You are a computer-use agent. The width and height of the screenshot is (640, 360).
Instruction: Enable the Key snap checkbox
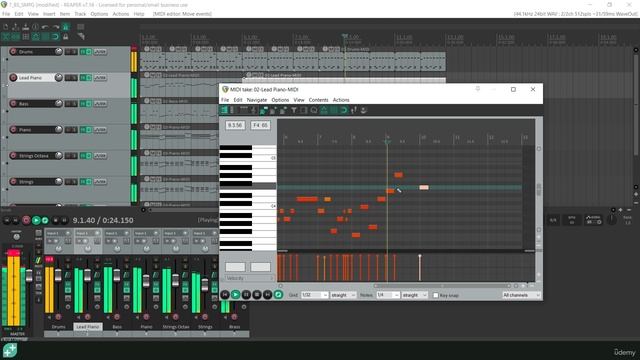pyautogui.click(x=436, y=295)
